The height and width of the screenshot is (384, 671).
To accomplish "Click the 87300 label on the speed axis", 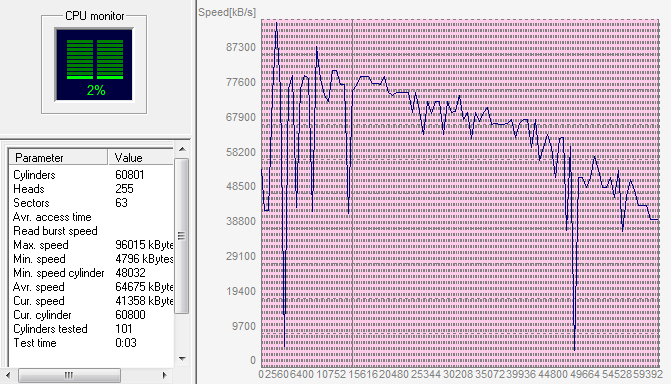I will pos(240,47).
